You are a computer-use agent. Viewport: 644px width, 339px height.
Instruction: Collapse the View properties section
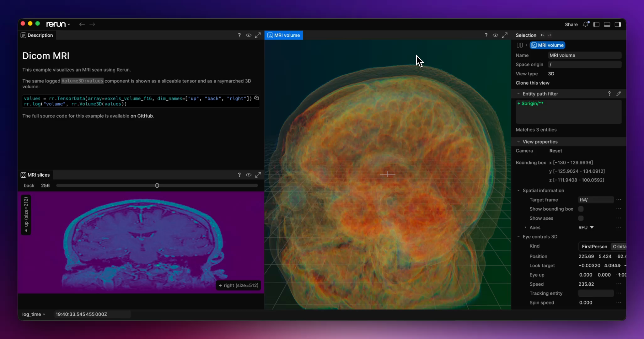point(518,142)
